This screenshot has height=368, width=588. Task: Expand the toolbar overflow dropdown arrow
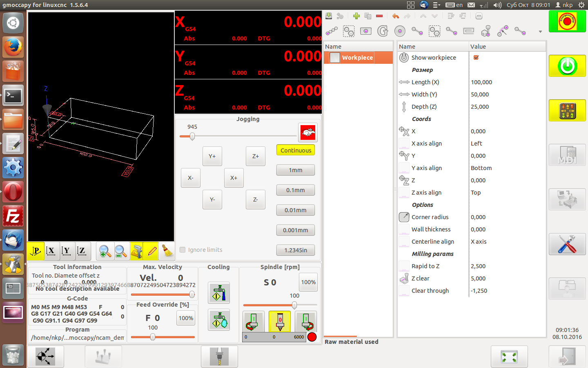(540, 31)
